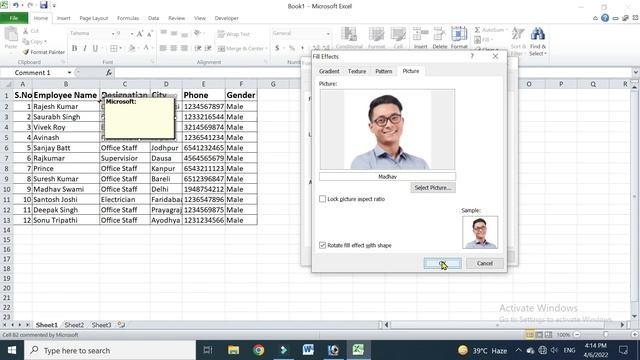The height and width of the screenshot is (360, 640).
Task: Switch to the Pattern tab in Fill Effects
Action: [x=384, y=71]
